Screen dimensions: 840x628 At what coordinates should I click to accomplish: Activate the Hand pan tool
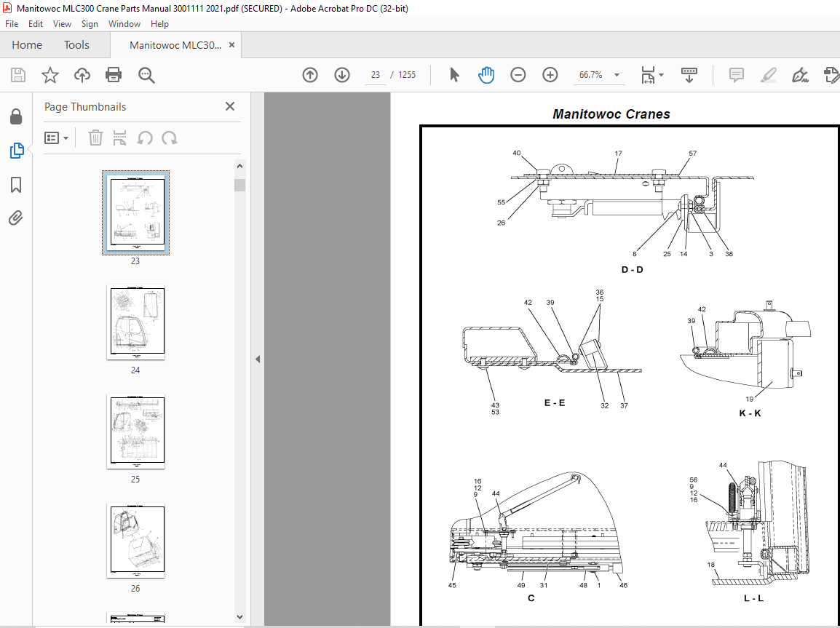[x=486, y=75]
